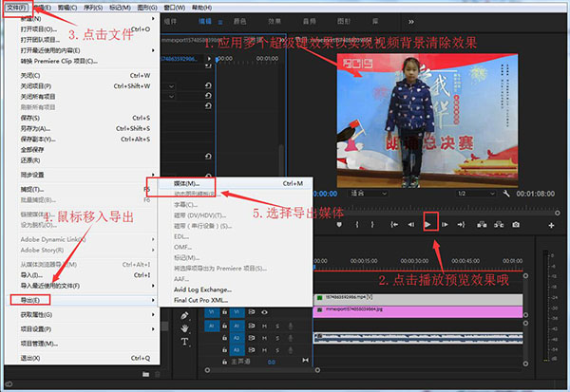
Task: Expand the workspace overflow chevrons
Action: [411, 22]
